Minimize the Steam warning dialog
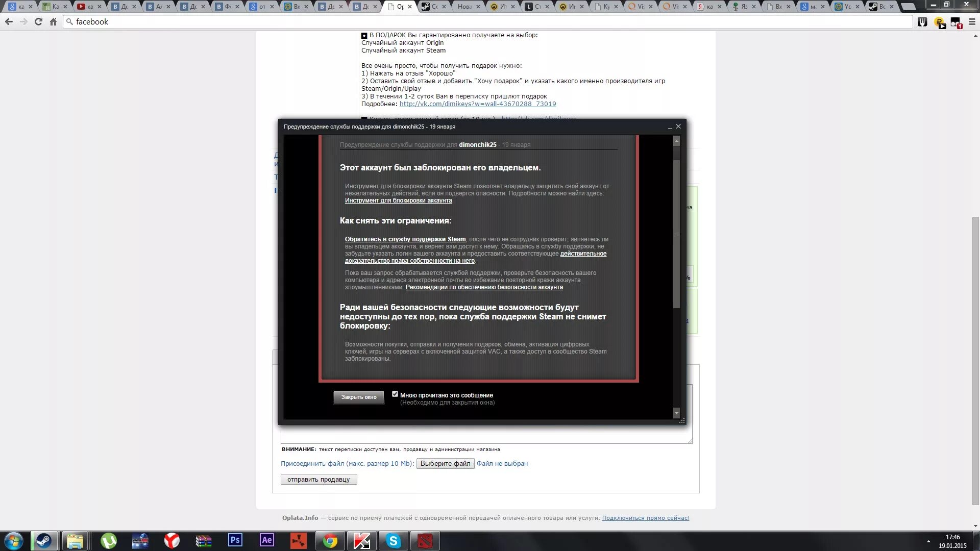Screen dimensions: 980x551 pos(670,127)
